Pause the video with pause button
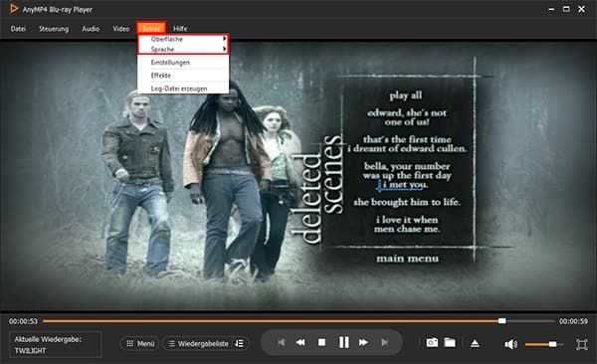Viewport: 597px width, 364px height. click(344, 342)
